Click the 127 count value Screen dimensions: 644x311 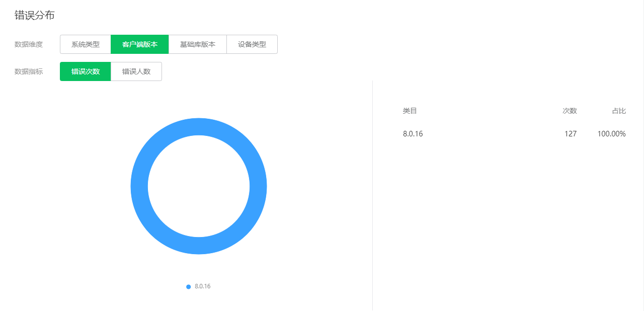tap(571, 134)
